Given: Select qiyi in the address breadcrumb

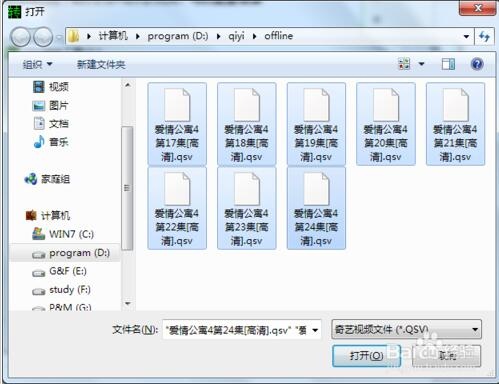Looking at the screenshot, I should click(236, 36).
